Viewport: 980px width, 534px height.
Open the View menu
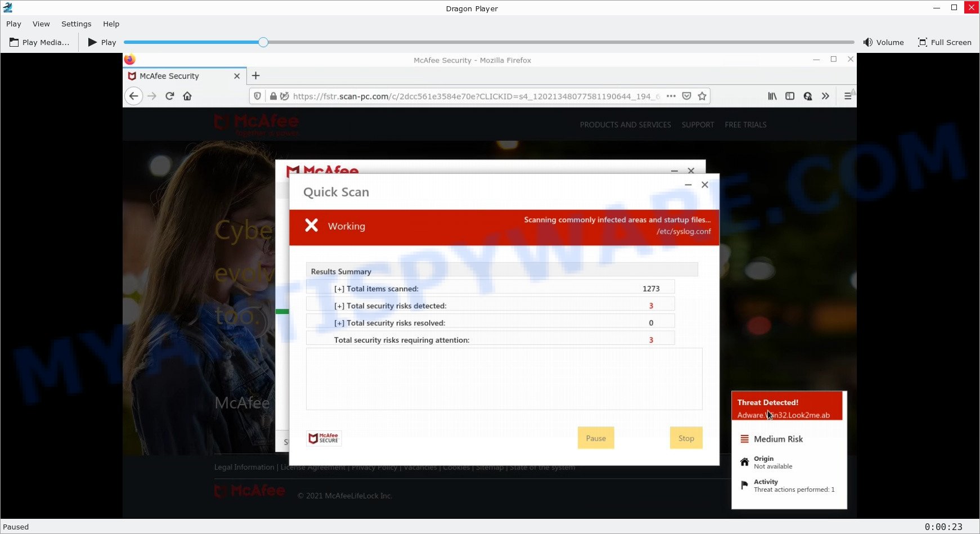click(41, 24)
